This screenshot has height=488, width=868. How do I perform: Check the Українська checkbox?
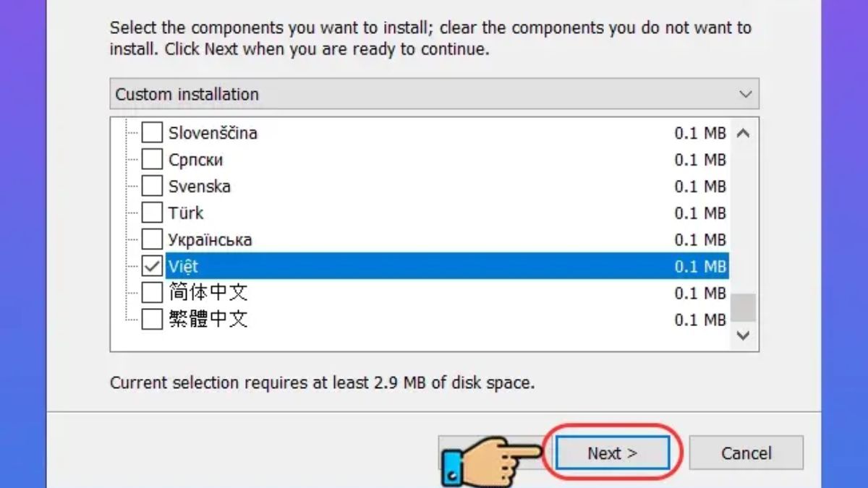coord(152,240)
